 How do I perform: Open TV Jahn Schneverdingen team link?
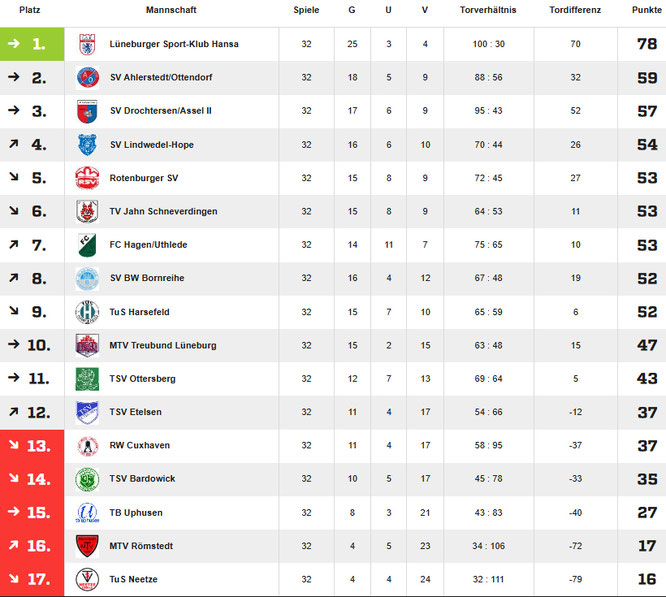pos(164,211)
